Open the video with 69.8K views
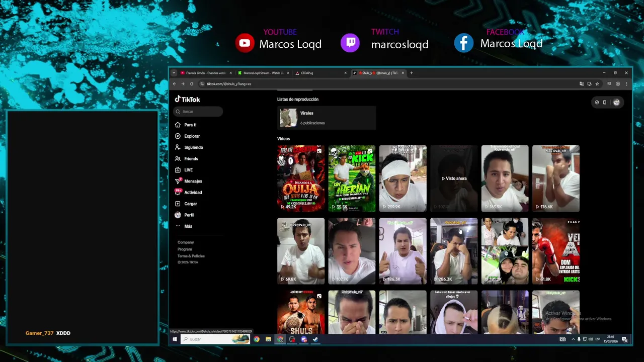This screenshot has height=362, width=644. click(x=301, y=251)
